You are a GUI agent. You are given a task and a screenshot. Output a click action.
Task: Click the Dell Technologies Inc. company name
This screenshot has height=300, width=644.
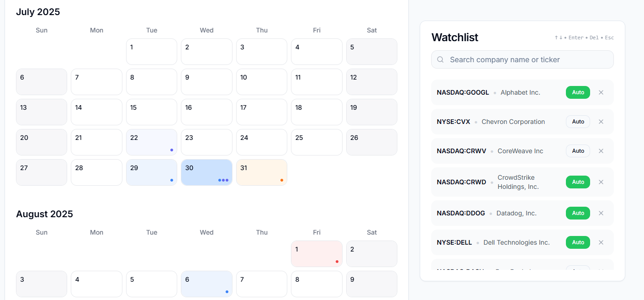[x=517, y=242]
